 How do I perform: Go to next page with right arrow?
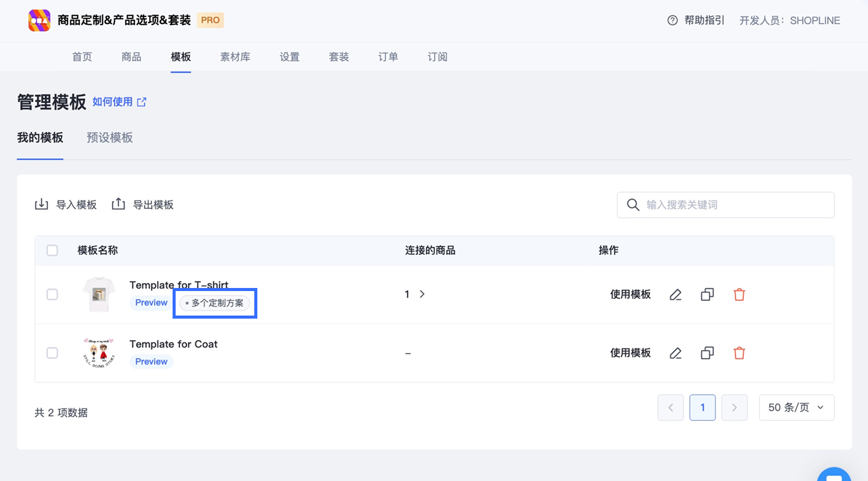(734, 407)
